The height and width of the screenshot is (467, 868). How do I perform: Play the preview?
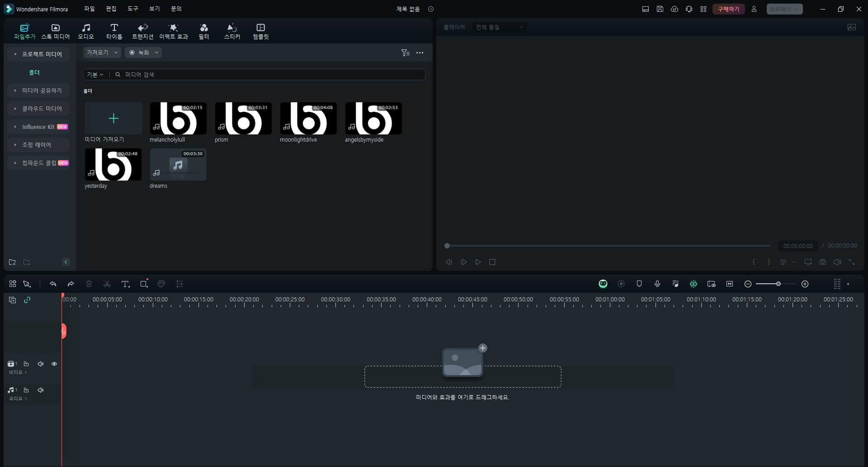478,262
